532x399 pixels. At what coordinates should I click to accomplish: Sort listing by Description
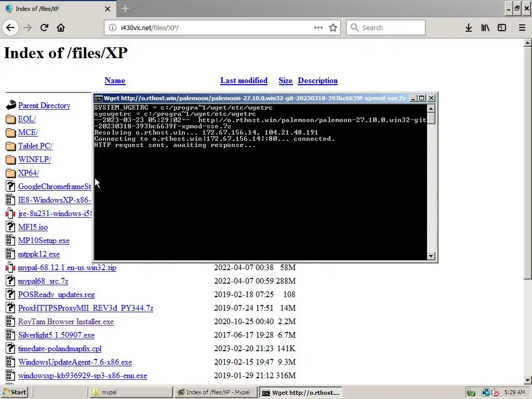[x=317, y=81]
